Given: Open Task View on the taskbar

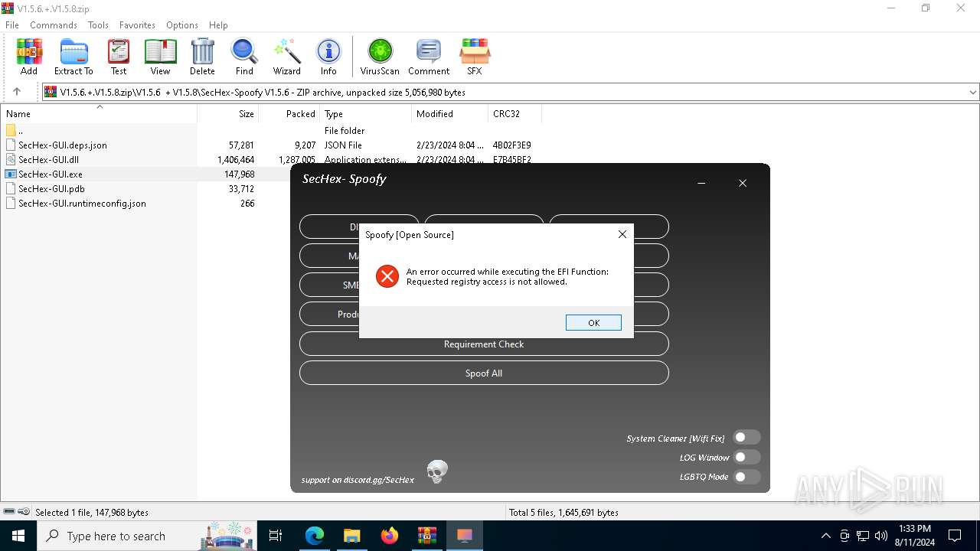Looking at the screenshot, I should click(276, 536).
